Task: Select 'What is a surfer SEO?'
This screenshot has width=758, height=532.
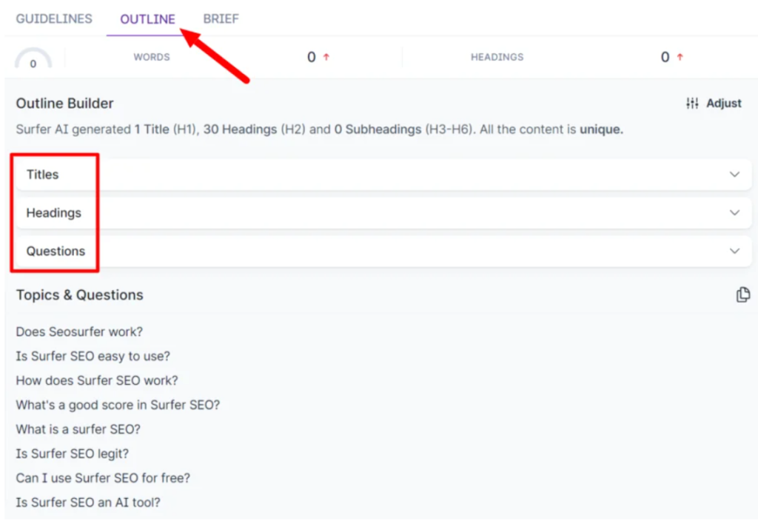Action: 78,429
